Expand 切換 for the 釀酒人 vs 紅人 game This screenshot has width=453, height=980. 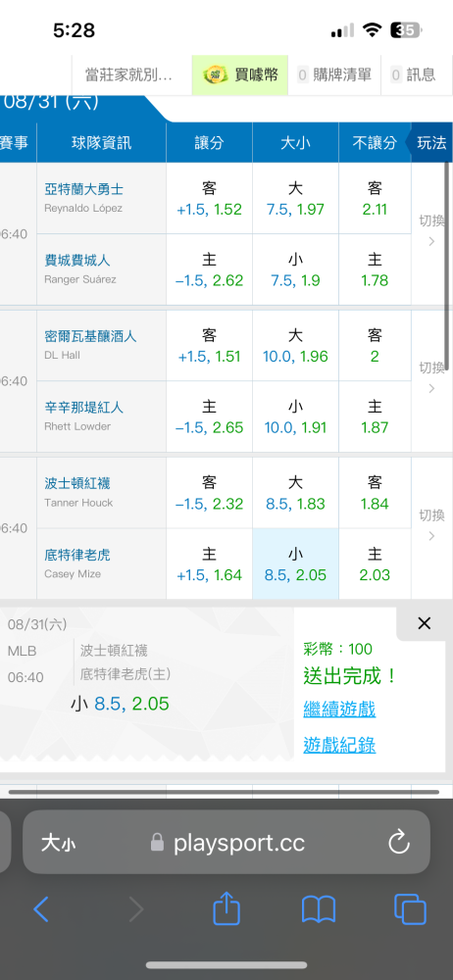(x=431, y=377)
